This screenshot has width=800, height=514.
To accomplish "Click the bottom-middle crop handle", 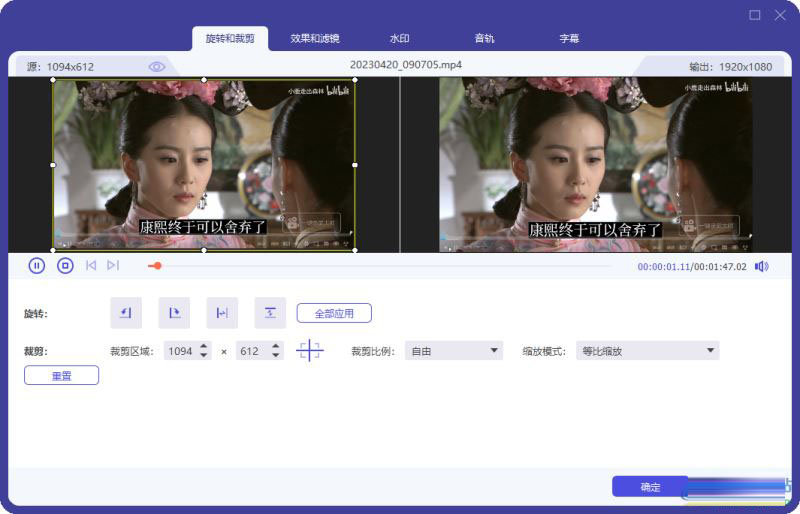I will 204,250.
